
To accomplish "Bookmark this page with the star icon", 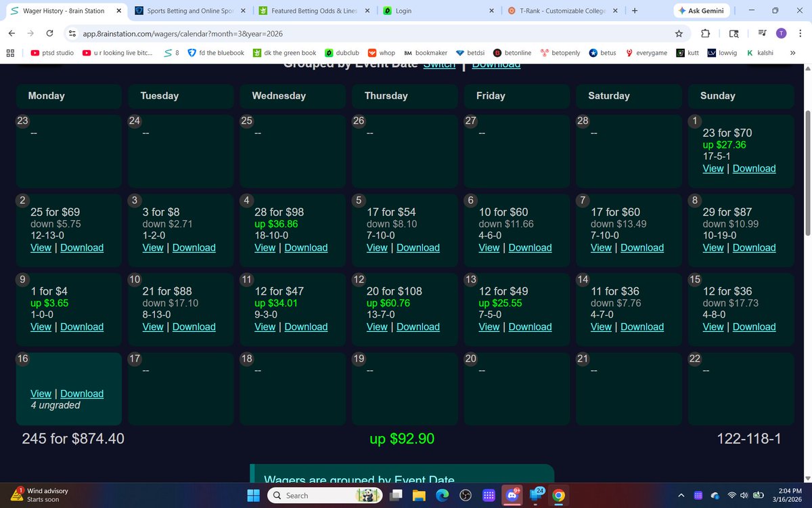I will (x=678, y=33).
